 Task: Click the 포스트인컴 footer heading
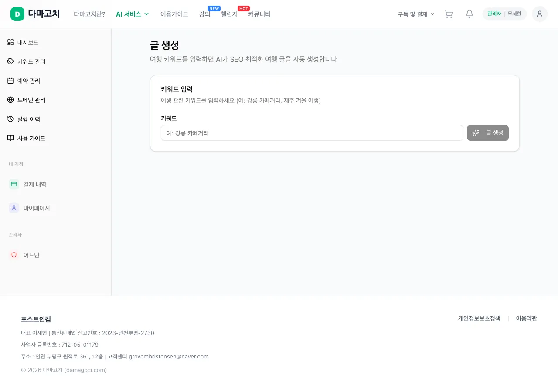[x=36, y=319]
